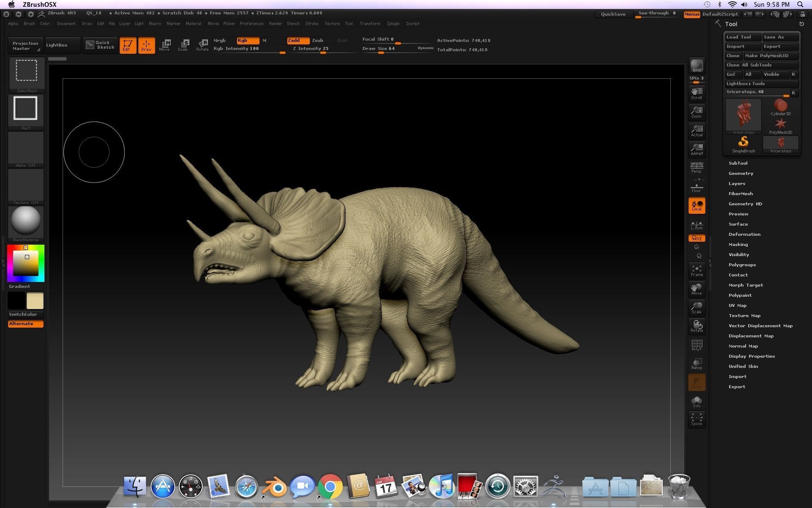This screenshot has height=508, width=812.
Task: Select Rotate mode in top toolbar
Action: coord(202,45)
